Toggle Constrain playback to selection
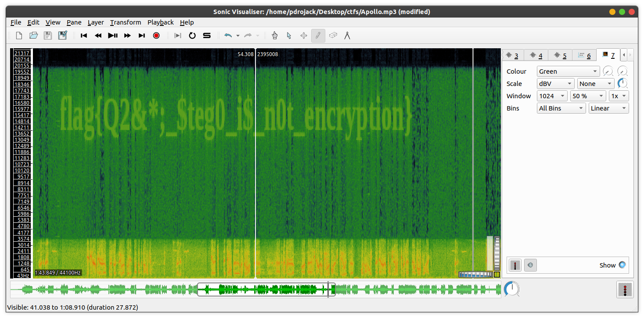 click(x=177, y=36)
